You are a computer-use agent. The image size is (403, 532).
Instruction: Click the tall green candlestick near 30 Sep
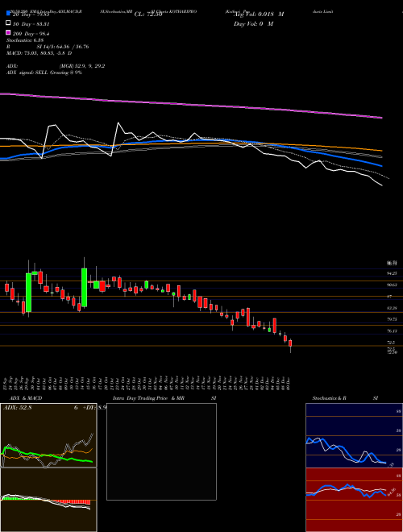29,293
